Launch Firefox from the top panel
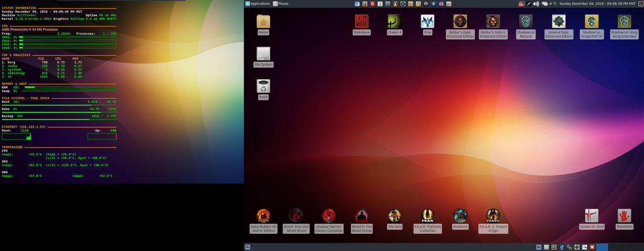The width and height of the screenshot is (644, 251). [365, 4]
